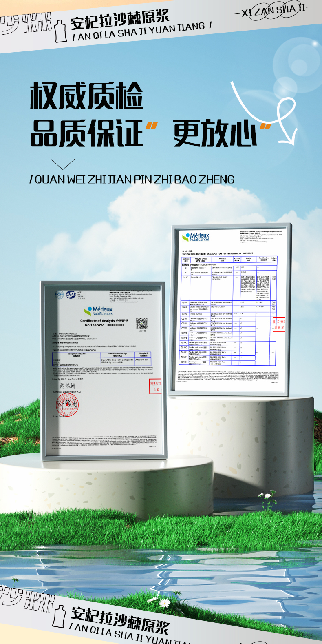
Task: Click the bottle icon in the bottom banner
Action: tap(60, 616)
